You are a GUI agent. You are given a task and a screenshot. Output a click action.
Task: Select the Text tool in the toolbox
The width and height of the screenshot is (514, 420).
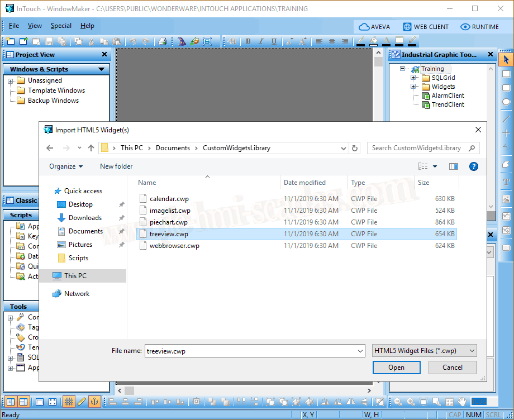click(x=506, y=182)
